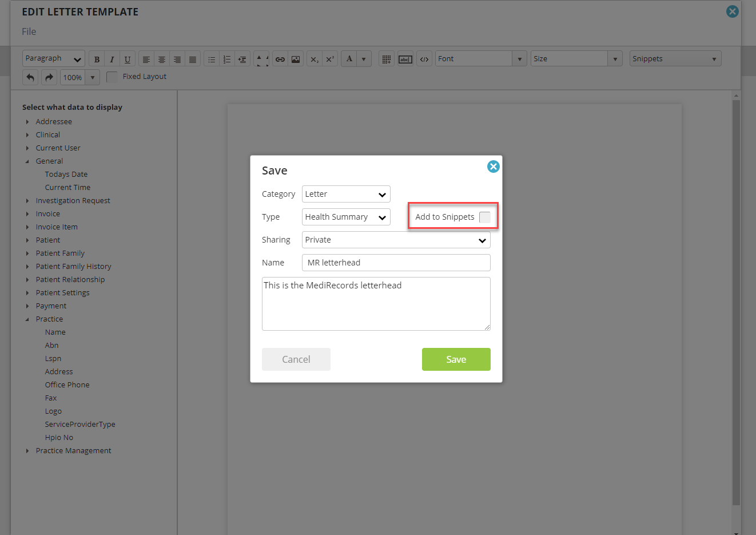
Task: Select the ServiceProviderType field
Action: tap(80, 425)
